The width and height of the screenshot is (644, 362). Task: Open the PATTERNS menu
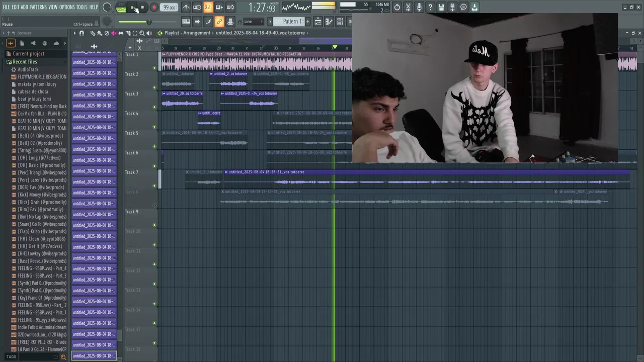[38, 7]
